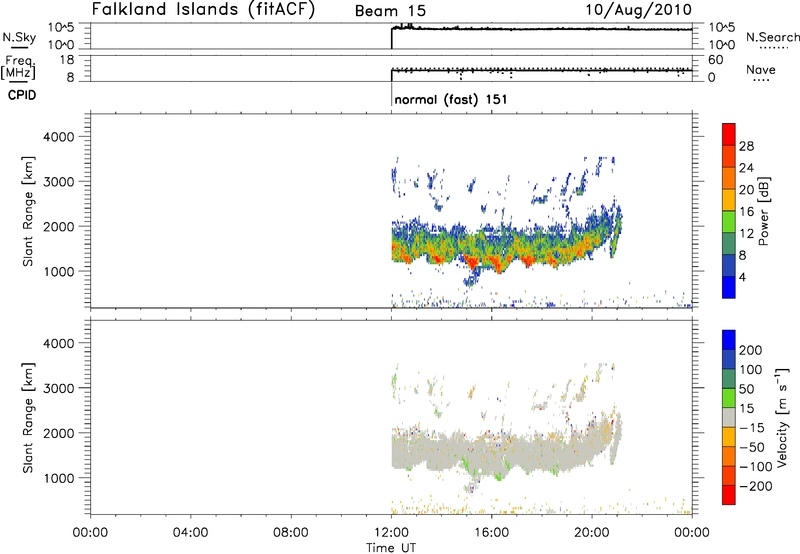The width and height of the screenshot is (800, 554).
Task: Click Power color bar segment between 4 and 8
Action: click(729, 266)
